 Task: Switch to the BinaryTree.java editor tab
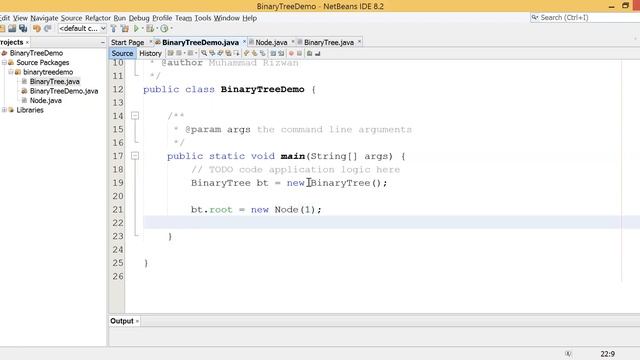coord(329,42)
